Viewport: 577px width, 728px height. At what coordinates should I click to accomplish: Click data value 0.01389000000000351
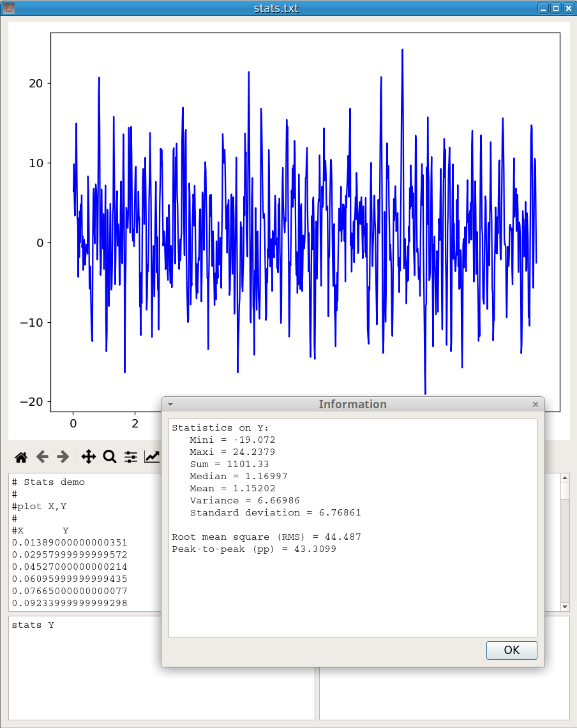coord(70,542)
